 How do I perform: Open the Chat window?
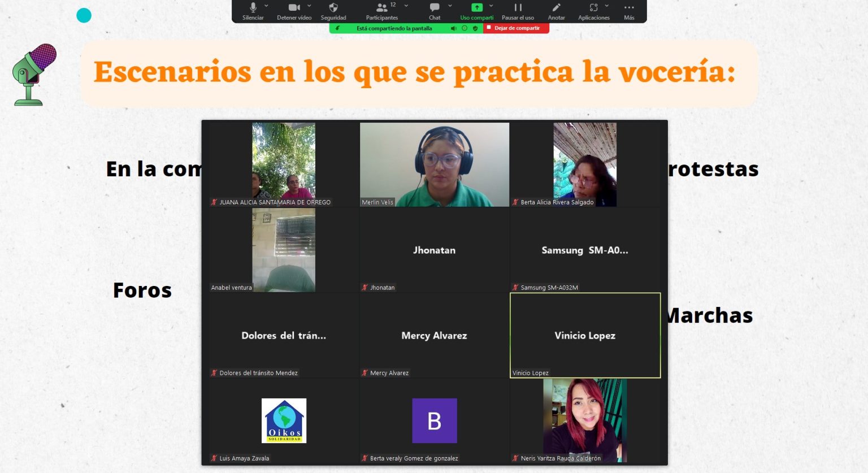tap(435, 11)
